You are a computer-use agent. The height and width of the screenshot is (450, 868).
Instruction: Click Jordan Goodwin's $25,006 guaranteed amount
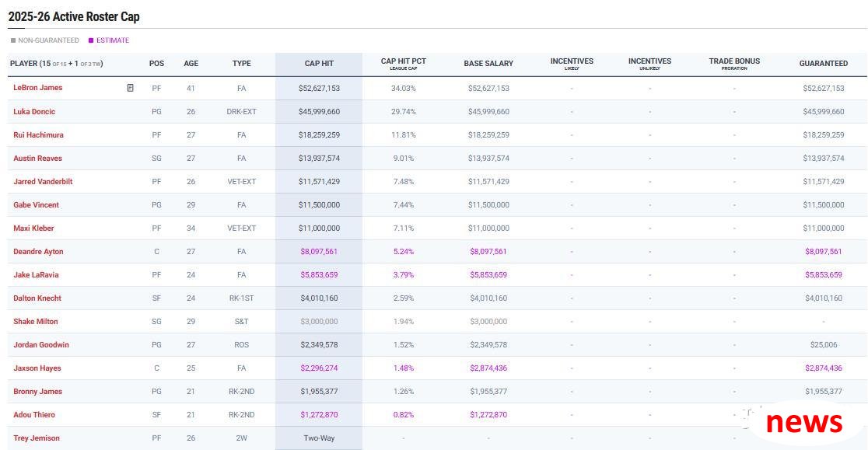point(824,344)
